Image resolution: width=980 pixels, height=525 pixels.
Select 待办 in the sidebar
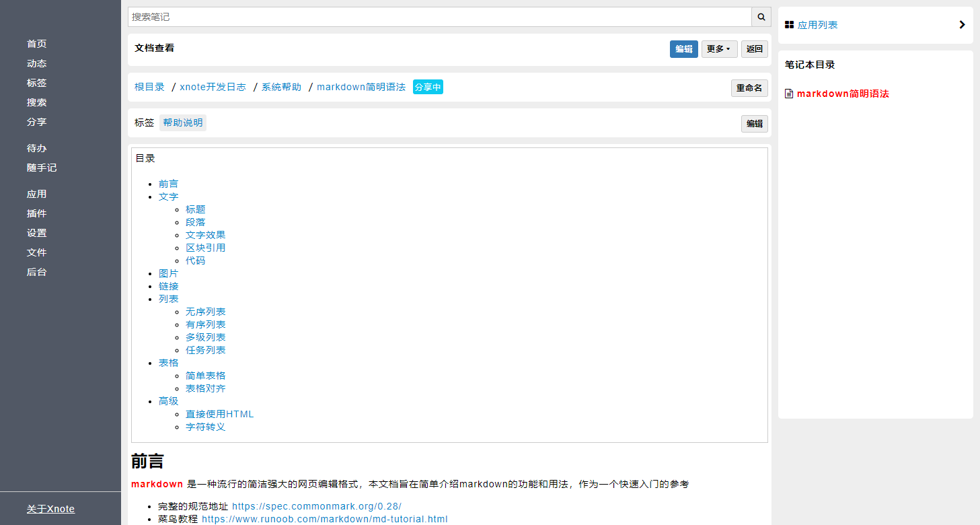(36, 147)
